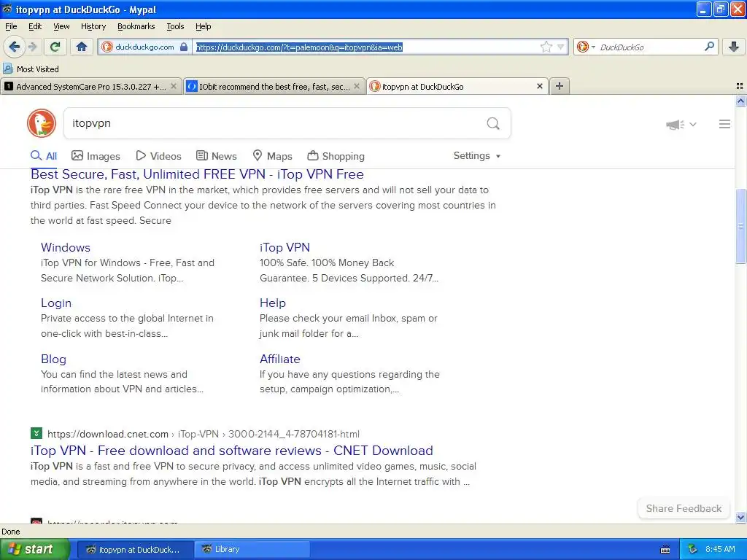Open Best Secure, Fast, Unlimited FREE VPN link

197,174
